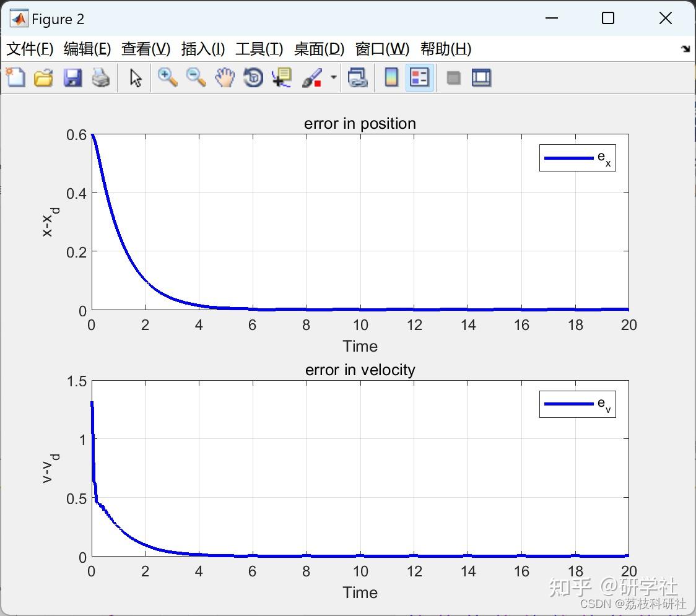This screenshot has height=616, width=696.
Task: Open the 窗口(W) menu
Action: coord(382,49)
